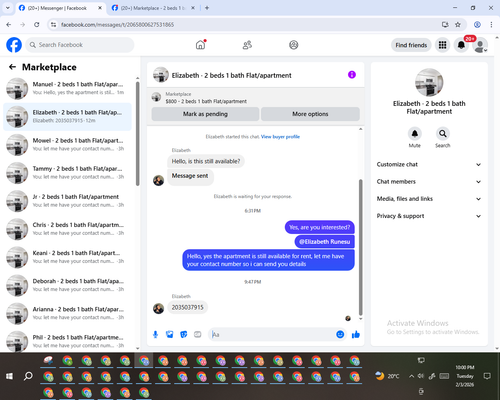The image size is (500, 400).
Task: Click the browser address bar URL
Action: pyautogui.click(x=118, y=25)
